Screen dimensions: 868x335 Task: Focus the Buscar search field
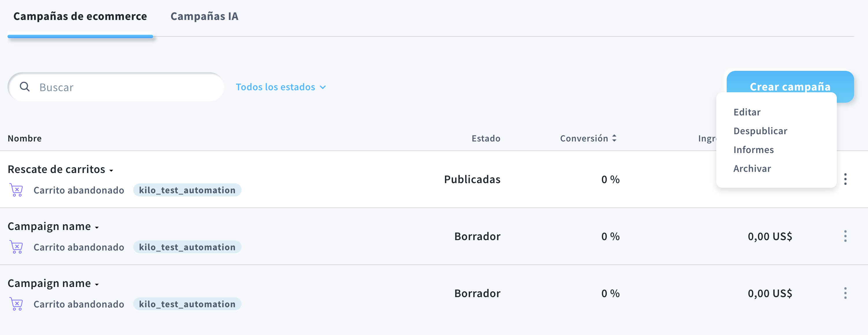point(116,87)
